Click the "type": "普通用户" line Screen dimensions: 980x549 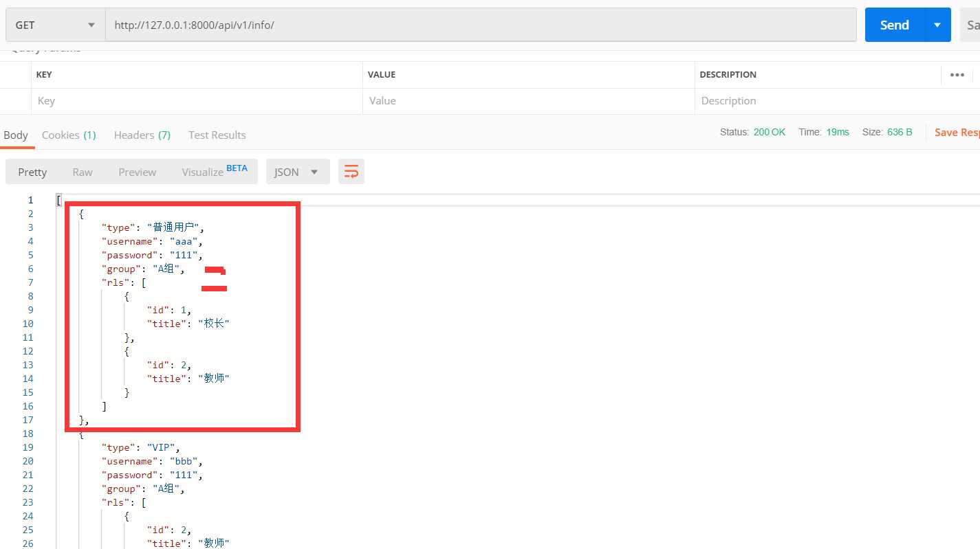(x=153, y=227)
